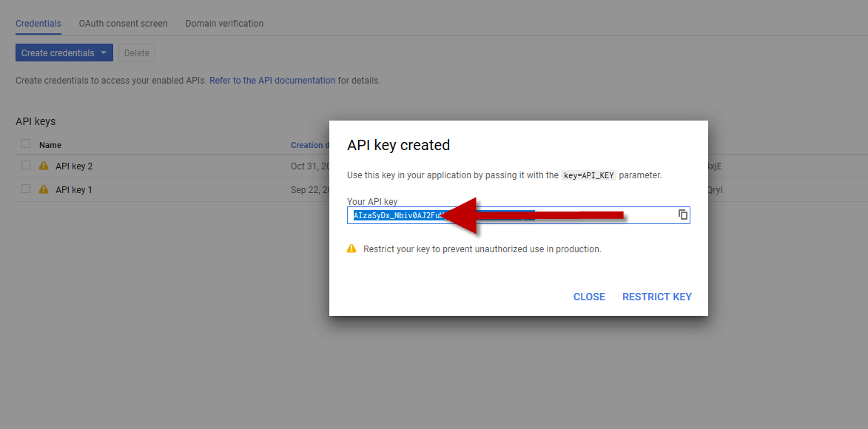Open the Domain verification tab

pos(224,24)
